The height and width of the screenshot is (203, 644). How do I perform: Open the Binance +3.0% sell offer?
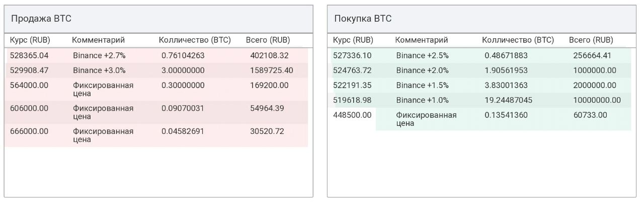(156, 70)
